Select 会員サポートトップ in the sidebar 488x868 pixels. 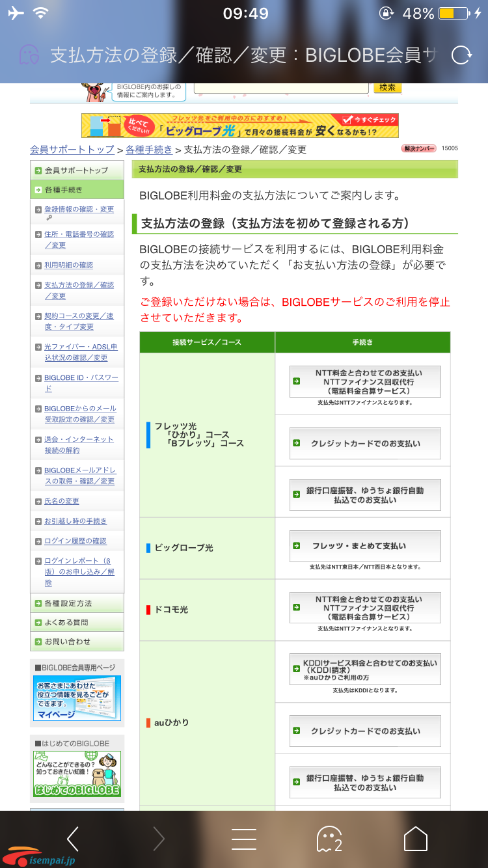pos(77,170)
